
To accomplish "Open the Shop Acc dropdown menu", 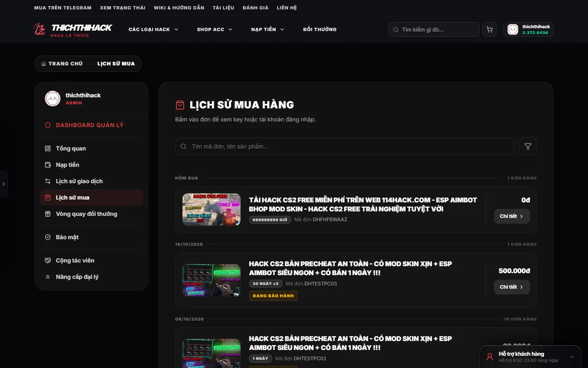I will 215,29.
